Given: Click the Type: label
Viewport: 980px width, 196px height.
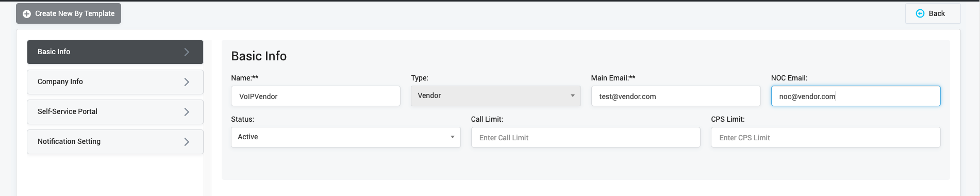Looking at the screenshot, I should tap(420, 78).
